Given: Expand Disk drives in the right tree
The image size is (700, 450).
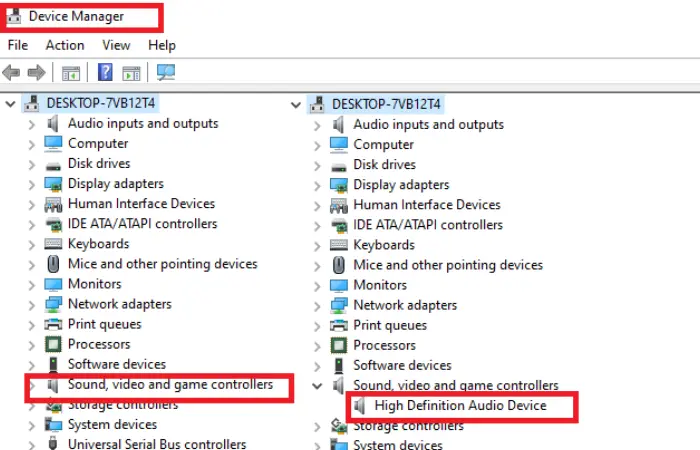Looking at the screenshot, I should (317, 166).
